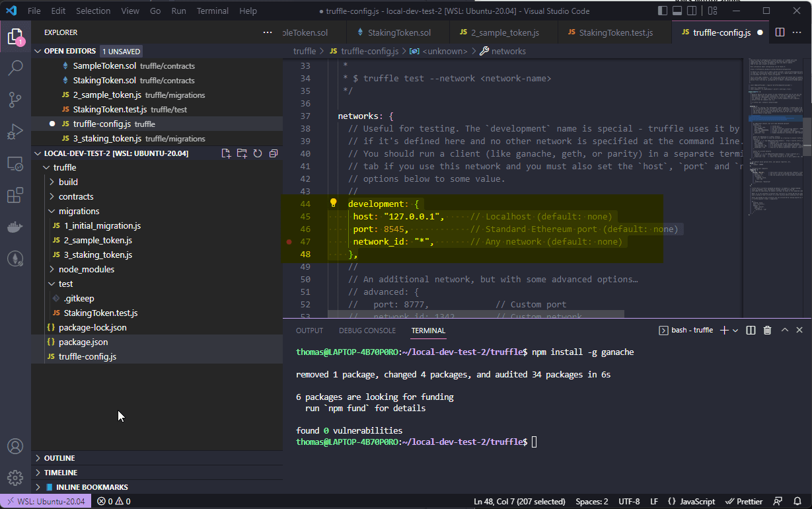Open Explorer more actions ellipsis
The height and width of the screenshot is (509, 812).
pyautogui.click(x=268, y=32)
